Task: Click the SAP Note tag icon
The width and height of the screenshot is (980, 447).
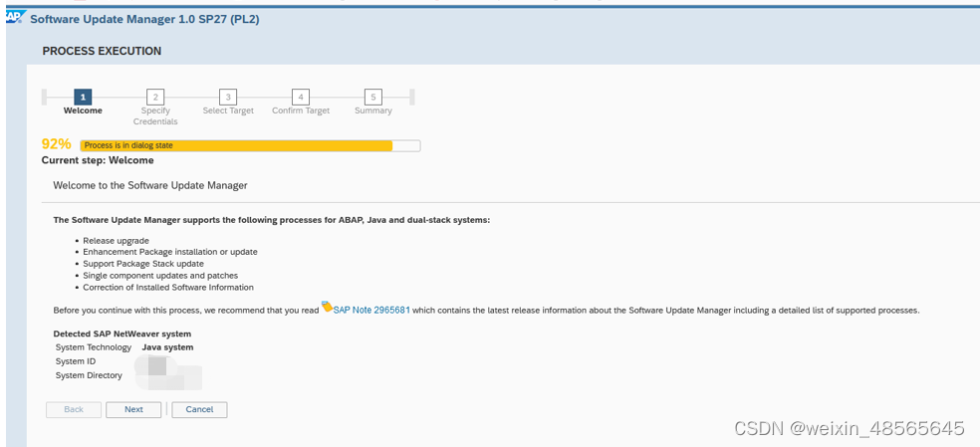Action: 327,307
